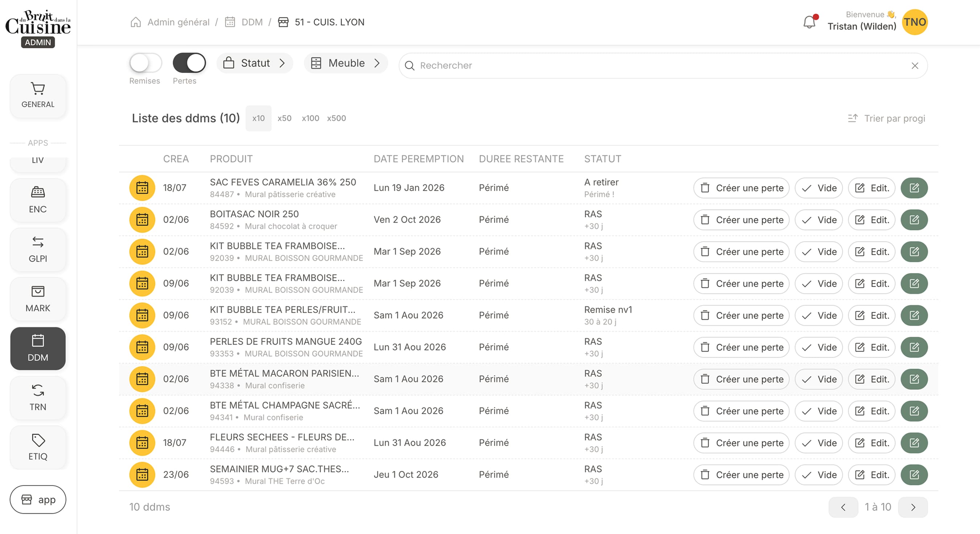Image resolution: width=980 pixels, height=534 pixels.
Task: Open the ENC sidebar app
Action: (x=38, y=200)
